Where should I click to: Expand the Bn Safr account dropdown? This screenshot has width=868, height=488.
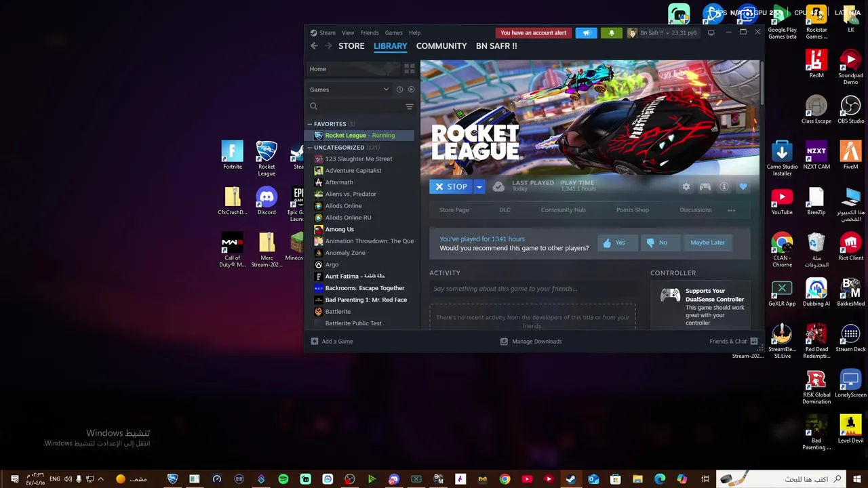[x=663, y=33]
